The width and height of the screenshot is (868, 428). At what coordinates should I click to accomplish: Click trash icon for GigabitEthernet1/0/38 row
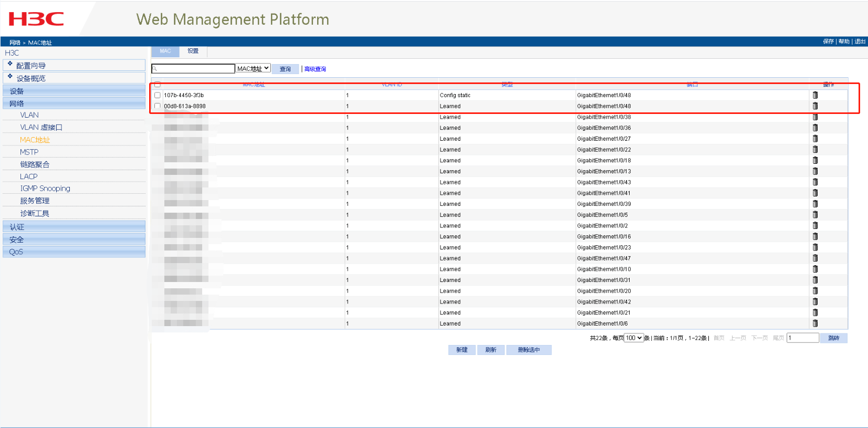point(815,117)
